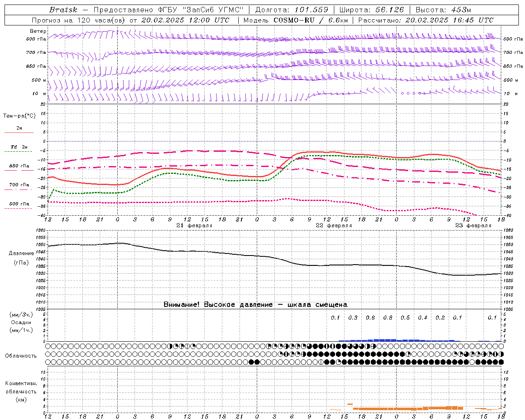
Task: Select the provider text "ЗапСиб УГМС"
Action: 213,10
